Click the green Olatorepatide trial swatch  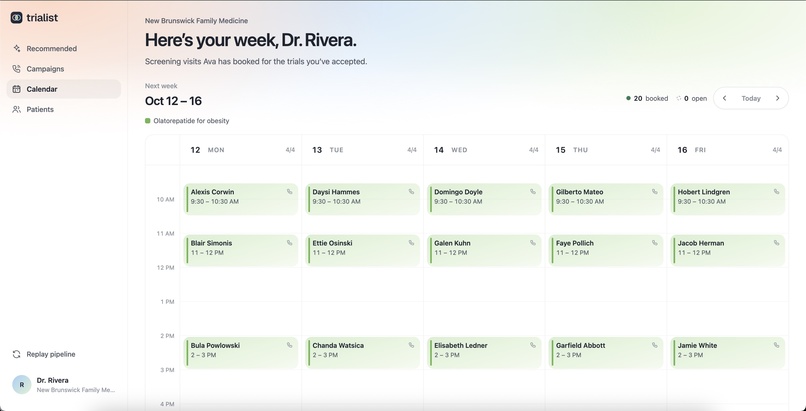pos(148,121)
